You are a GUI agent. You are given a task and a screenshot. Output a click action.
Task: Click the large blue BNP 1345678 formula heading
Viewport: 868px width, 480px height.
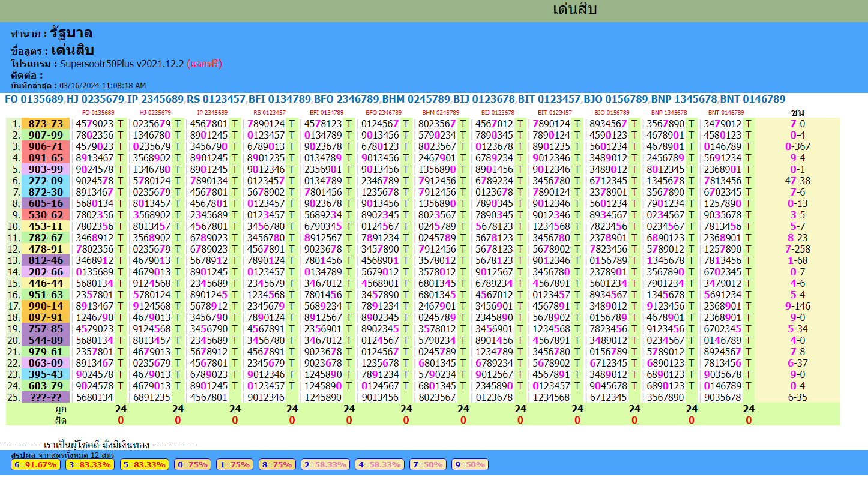[x=684, y=100]
